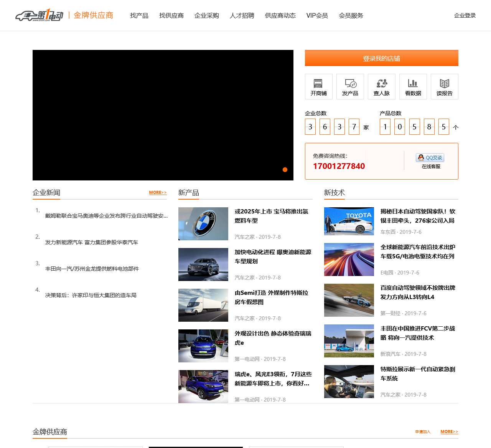
Task: Open the 查人脉 contacts icon
Action: 381,87
